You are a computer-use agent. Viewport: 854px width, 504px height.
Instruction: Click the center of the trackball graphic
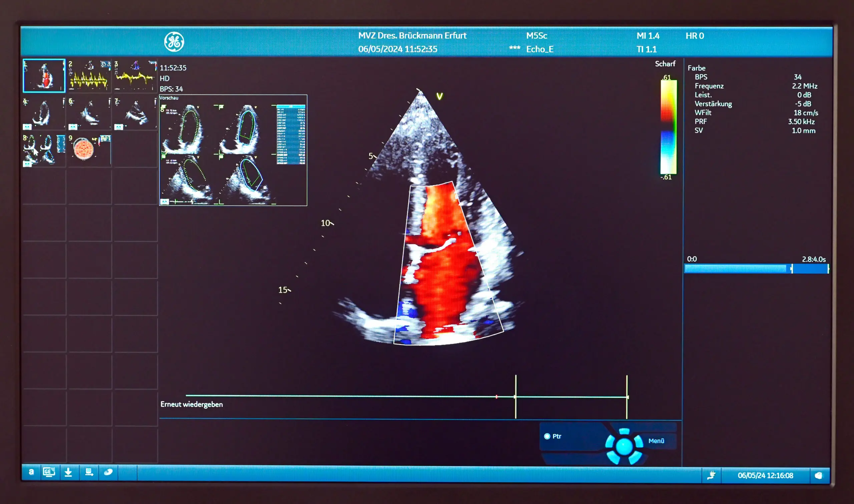[624, 447]
